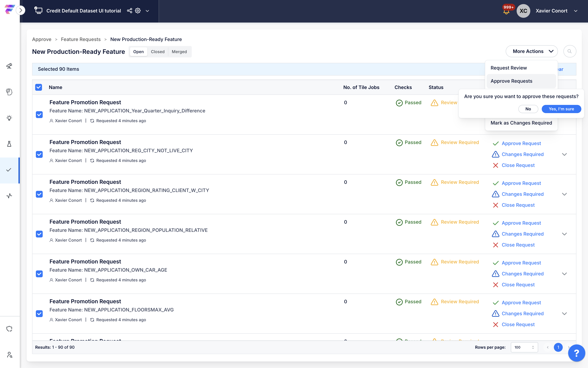This screenshot has width=588, height=368.
Task: Click the flask experiment sidebar icon
Action: pos(9,144)
